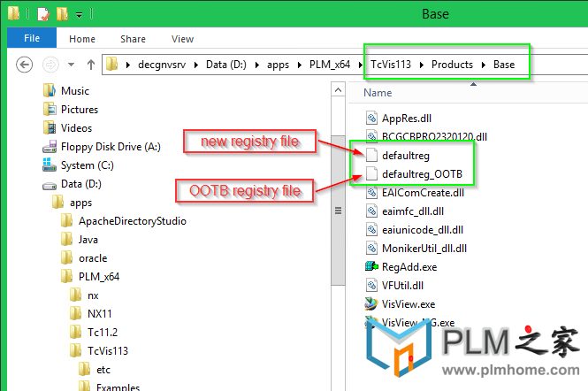Click decgnvsrv in the address bar
This screenshot has width=588, height=391.
[x=162, y=65]
